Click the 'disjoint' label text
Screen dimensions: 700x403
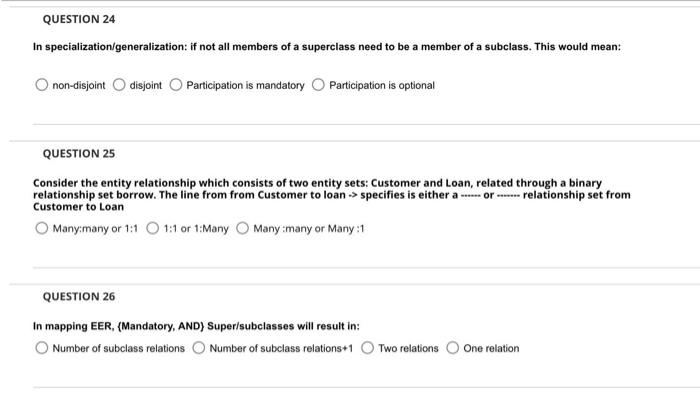(146, 85)
